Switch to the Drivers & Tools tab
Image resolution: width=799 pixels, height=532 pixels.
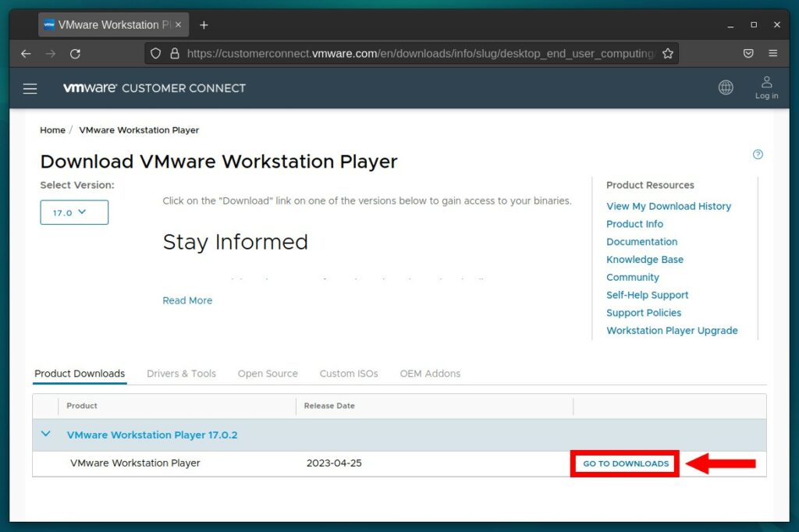[181, 374]
